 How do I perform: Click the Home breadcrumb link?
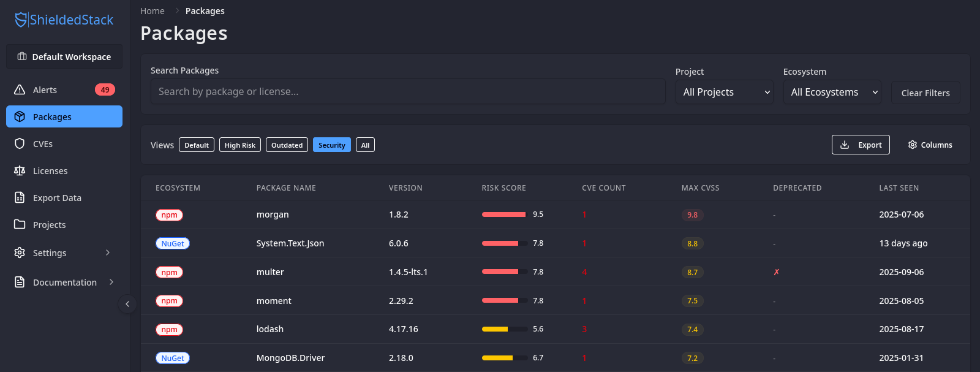click(x=153, y=11)
